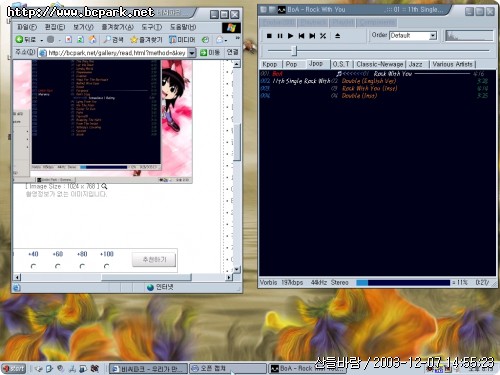The height and width of the screenshot is (375, 500).
Task: Open the Back button history dropdown arrow
Action: pyautogui.click(x=42, y=40)
